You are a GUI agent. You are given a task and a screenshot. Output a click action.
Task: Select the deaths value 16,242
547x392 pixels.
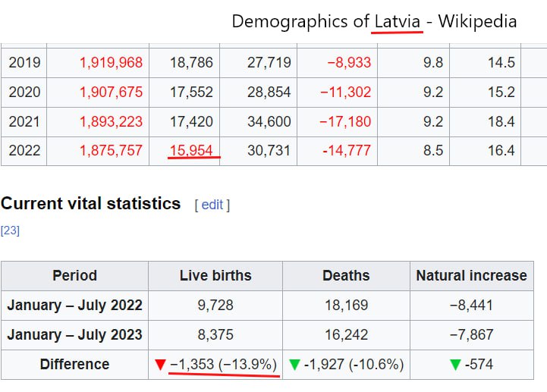pyautogui.click(x=346, y=335)
